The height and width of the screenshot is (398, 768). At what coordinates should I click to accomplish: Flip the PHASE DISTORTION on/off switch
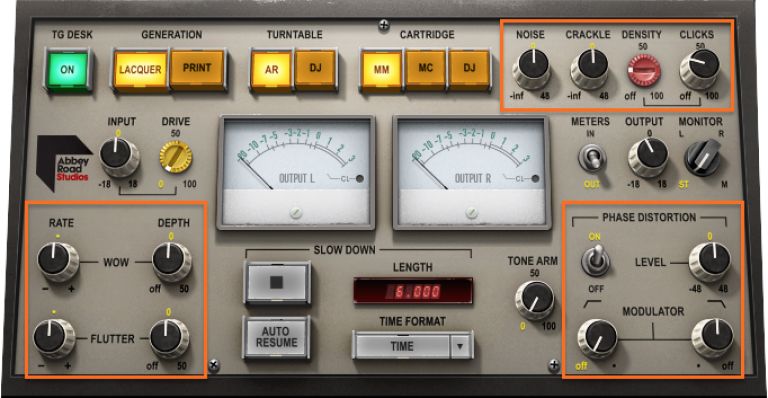click(595, 260)
